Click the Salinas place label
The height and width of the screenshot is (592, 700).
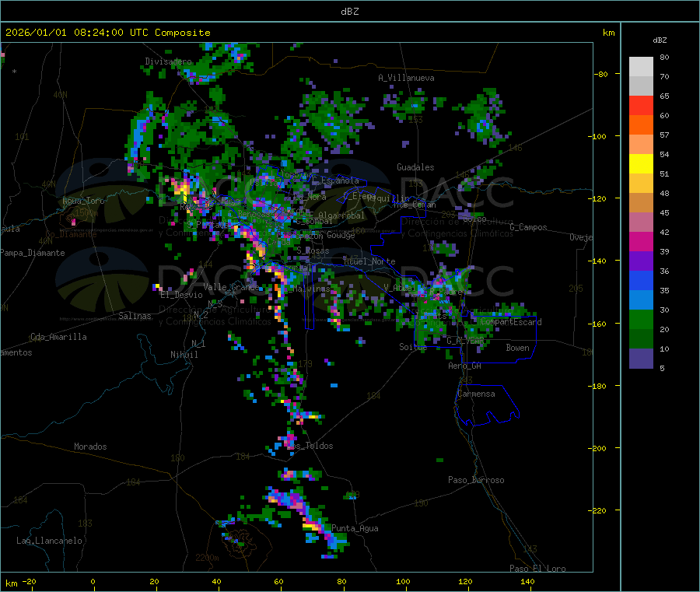coord(135,316)
